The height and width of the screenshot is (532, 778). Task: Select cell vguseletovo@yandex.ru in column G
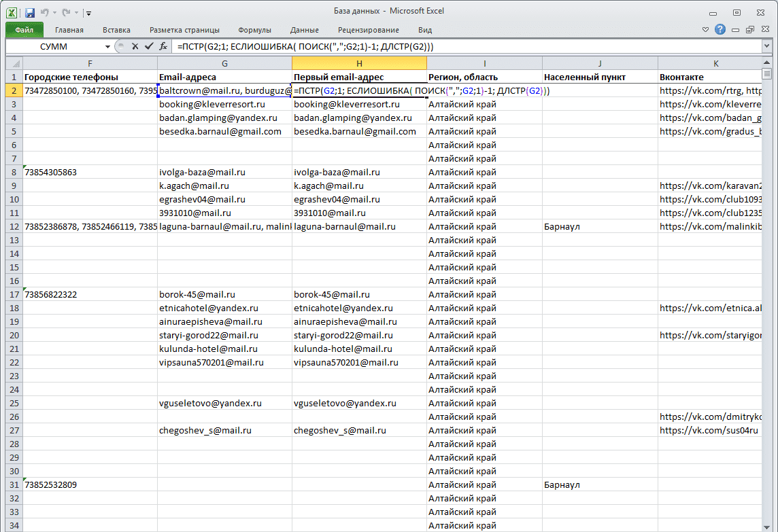tap(225, 403)
